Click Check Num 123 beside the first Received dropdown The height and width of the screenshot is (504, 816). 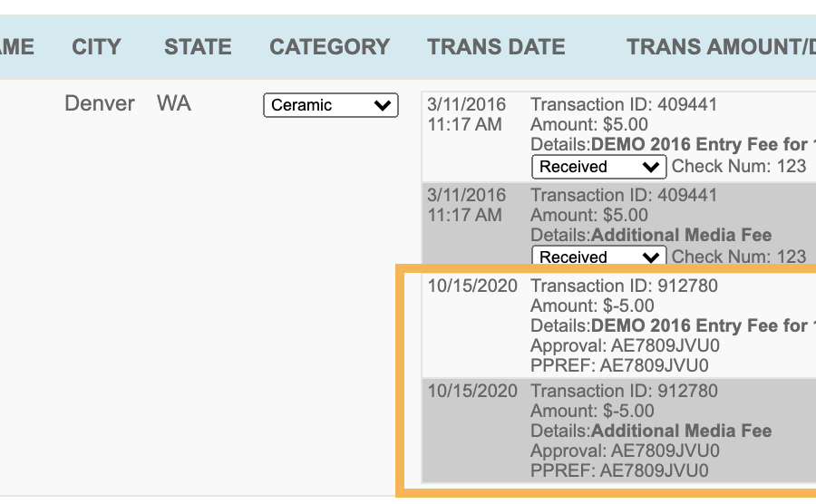[738, 166]
